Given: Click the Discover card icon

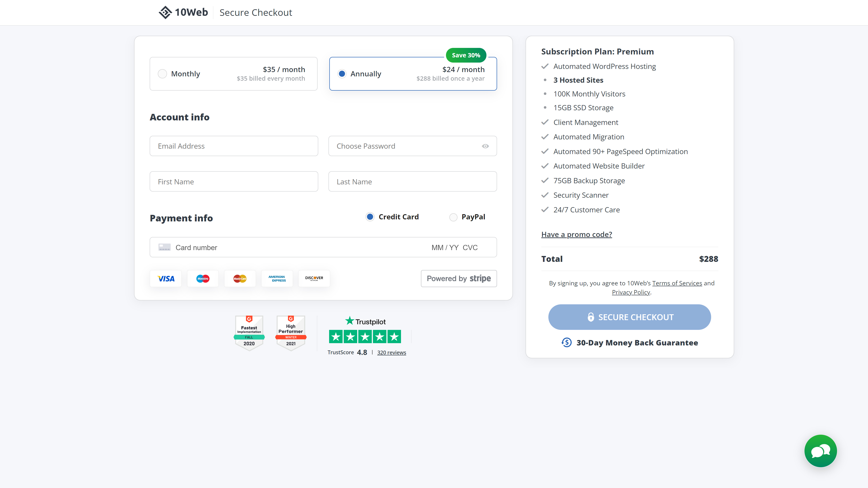Looking at the screenshot, I should click(314, 279).
